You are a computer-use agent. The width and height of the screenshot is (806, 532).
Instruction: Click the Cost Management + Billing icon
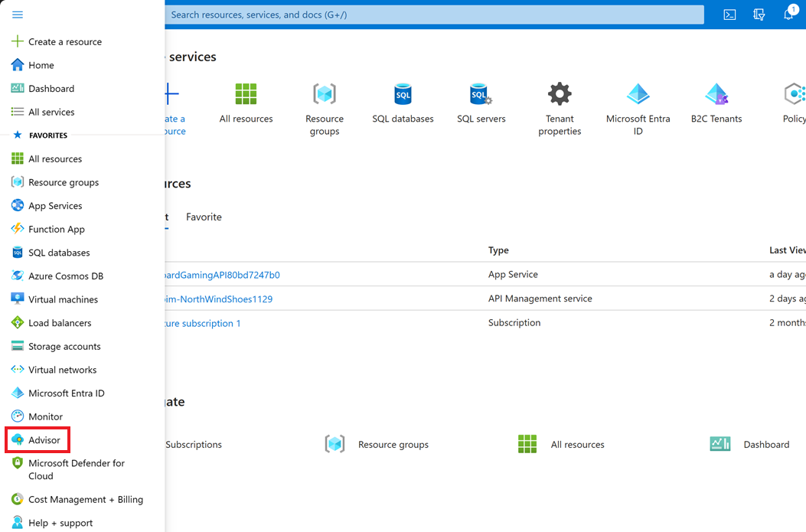point(18,499)
